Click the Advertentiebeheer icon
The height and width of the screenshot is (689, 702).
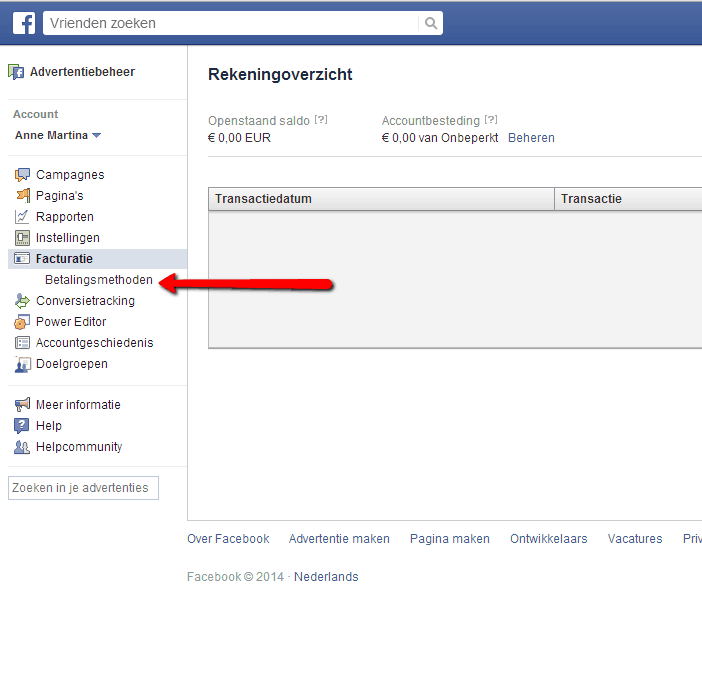tap(16, 72)
